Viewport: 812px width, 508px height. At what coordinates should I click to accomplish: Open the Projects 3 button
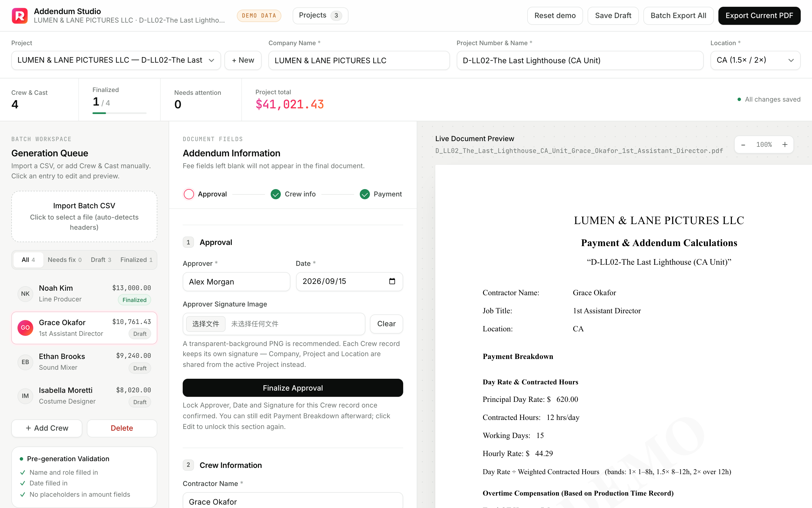[320, 16]
